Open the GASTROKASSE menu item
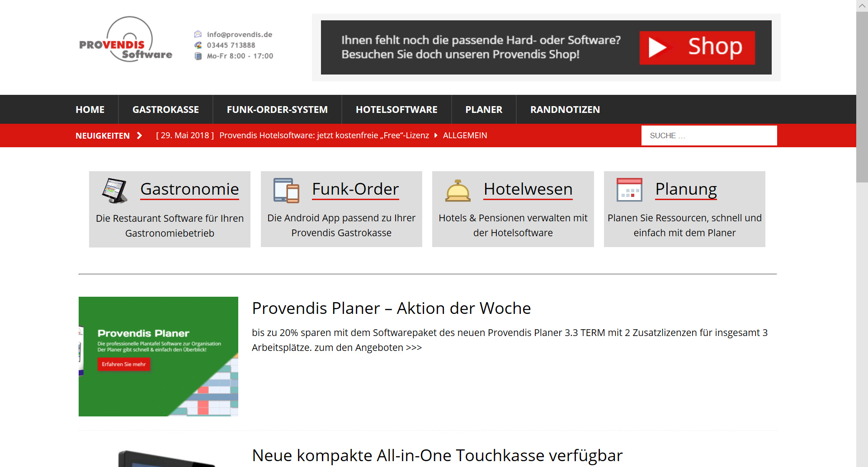Screen dimensions: 868x467 (165, 109)
